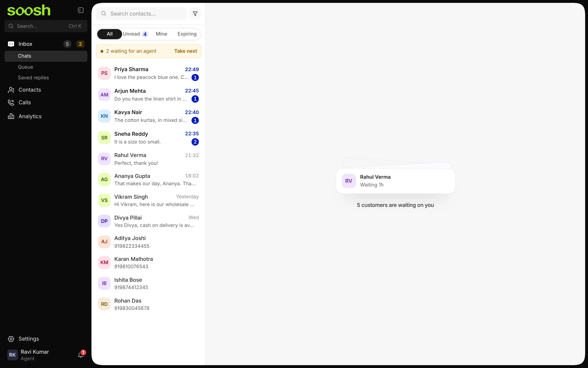588x368 pixels.
Task: Go to Contacts page
Action: click(46, 90)
